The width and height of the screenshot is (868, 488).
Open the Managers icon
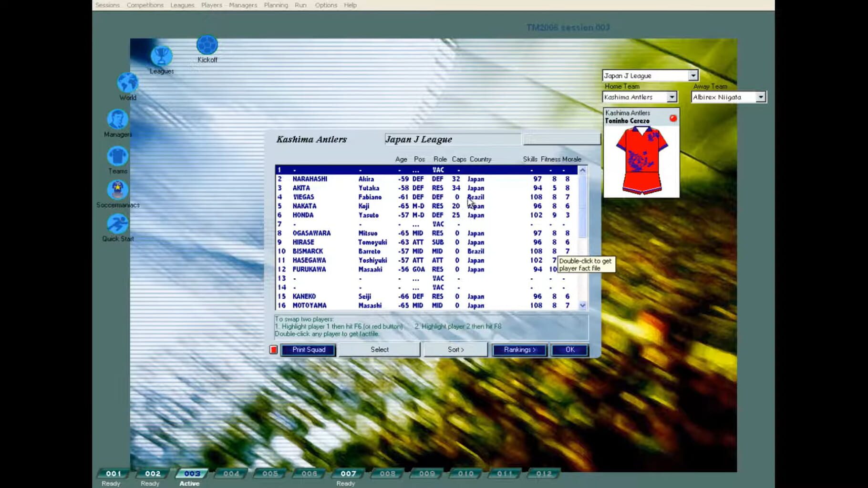[117, 120]
